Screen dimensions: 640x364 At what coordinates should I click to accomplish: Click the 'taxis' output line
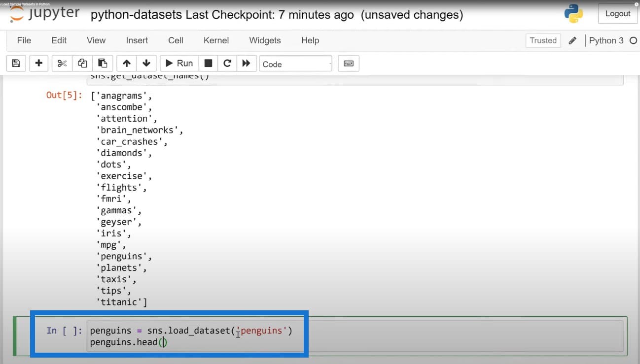116,279
